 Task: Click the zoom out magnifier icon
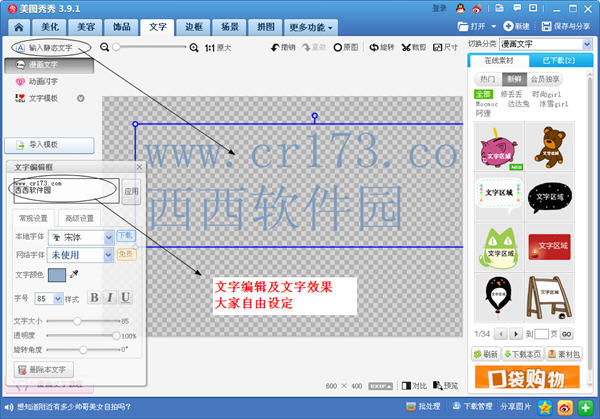pos(104,47)
